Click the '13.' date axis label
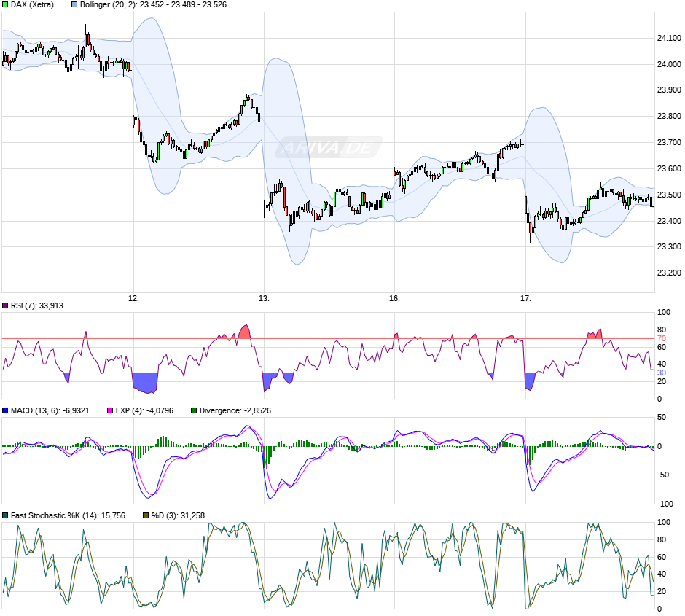The height and width of the screenshot is (616, 685). pos(264,298)
